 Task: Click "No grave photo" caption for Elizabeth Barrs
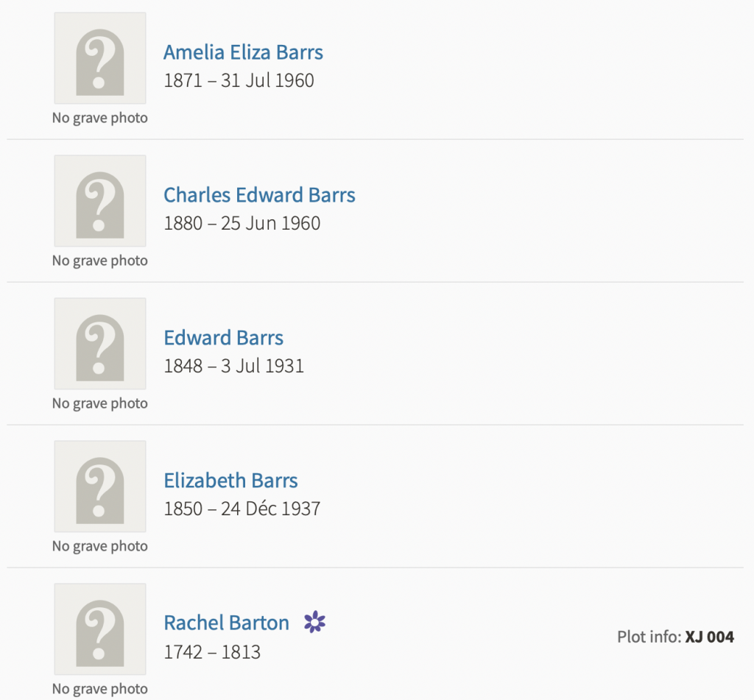click(100, 546)
